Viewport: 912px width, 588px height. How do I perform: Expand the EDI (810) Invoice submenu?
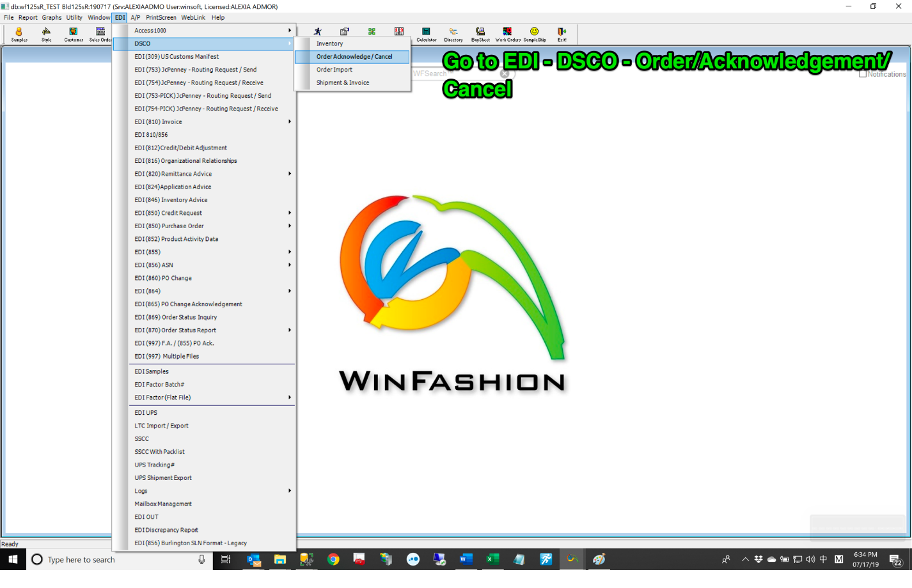click(x=290, y=121)
